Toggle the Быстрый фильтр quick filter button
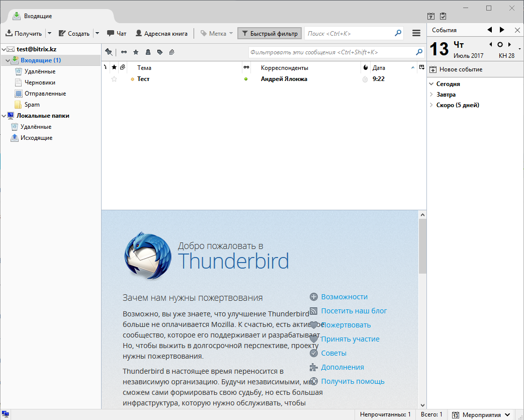Image resolution: width=524 pixels, height=420 pixels. point(270,33)
